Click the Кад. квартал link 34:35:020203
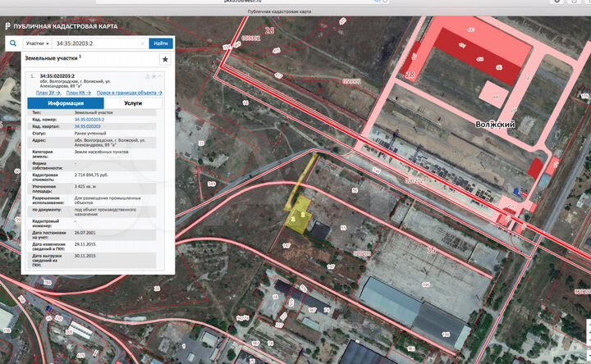 [88, 126]
